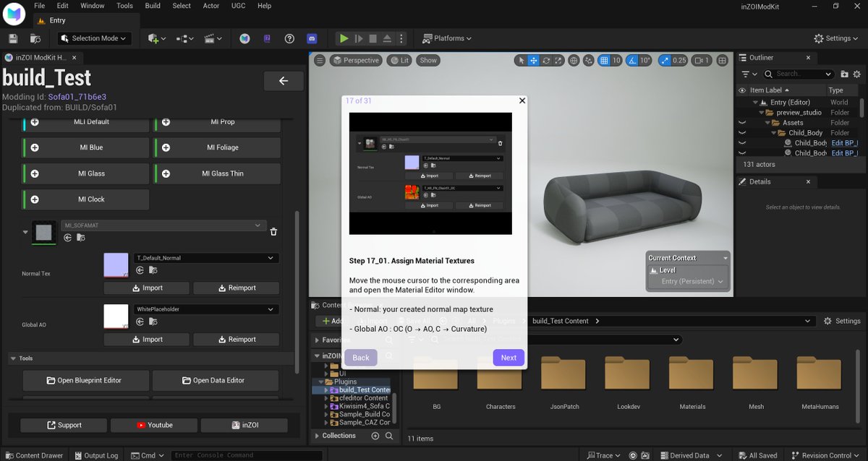Open the add content cube dropdown

[x=156, y=38]
